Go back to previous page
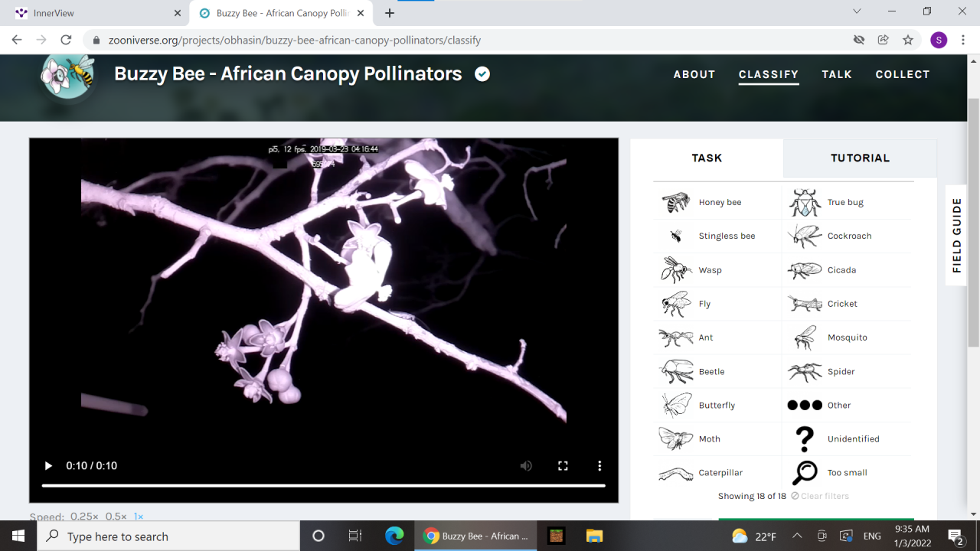Viewport: 980px width, 551px height. point(17,40)
